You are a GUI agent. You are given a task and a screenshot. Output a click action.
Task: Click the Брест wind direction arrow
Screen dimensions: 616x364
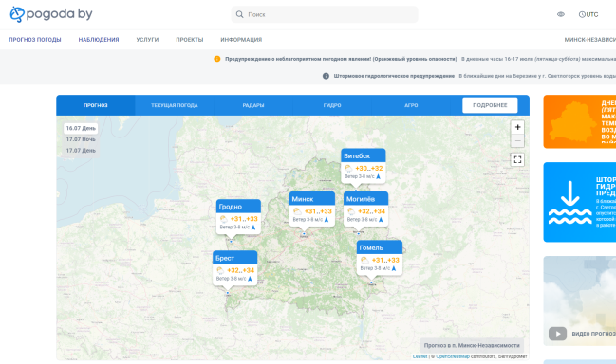tap(250, 279)
